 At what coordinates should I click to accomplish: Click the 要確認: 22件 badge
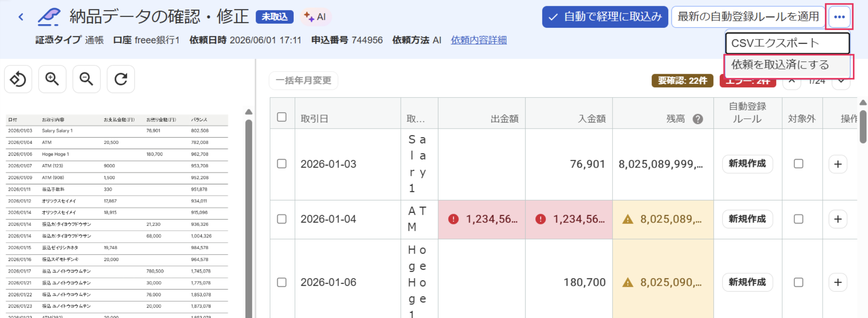[x=682, y=81]
